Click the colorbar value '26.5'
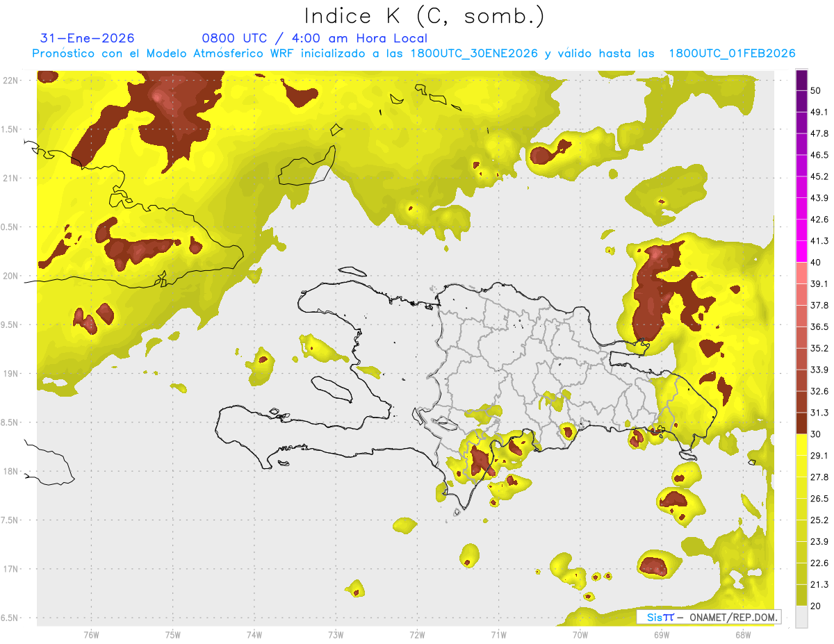This screenshot has width=834, height=644. [819, 499]
